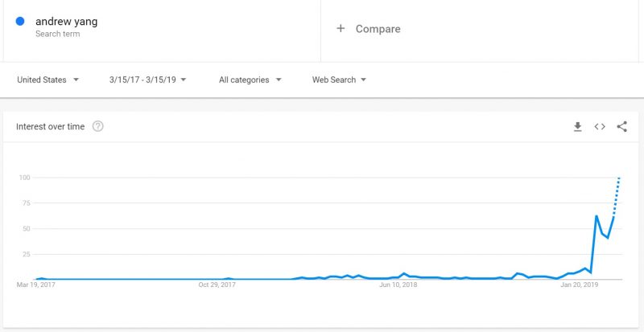Viewport: 644px width, 332px height.
Task: Click the plus icon next to Compare
Action: (x=341, y=28)
